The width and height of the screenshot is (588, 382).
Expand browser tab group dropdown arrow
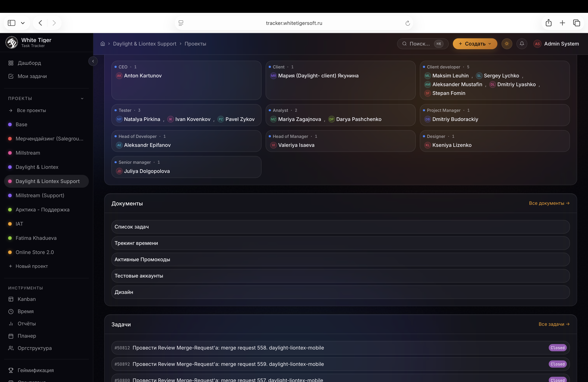click(23, 23)
